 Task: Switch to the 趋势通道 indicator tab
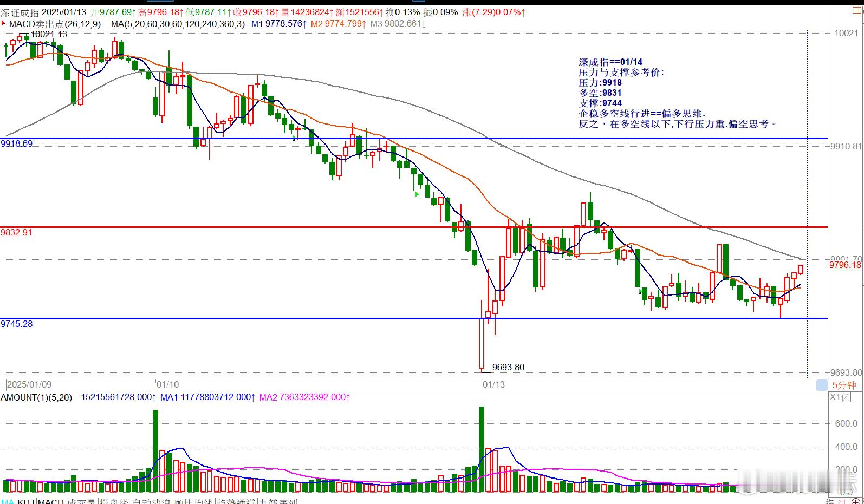pyautogui.click(x=236, y=502)
